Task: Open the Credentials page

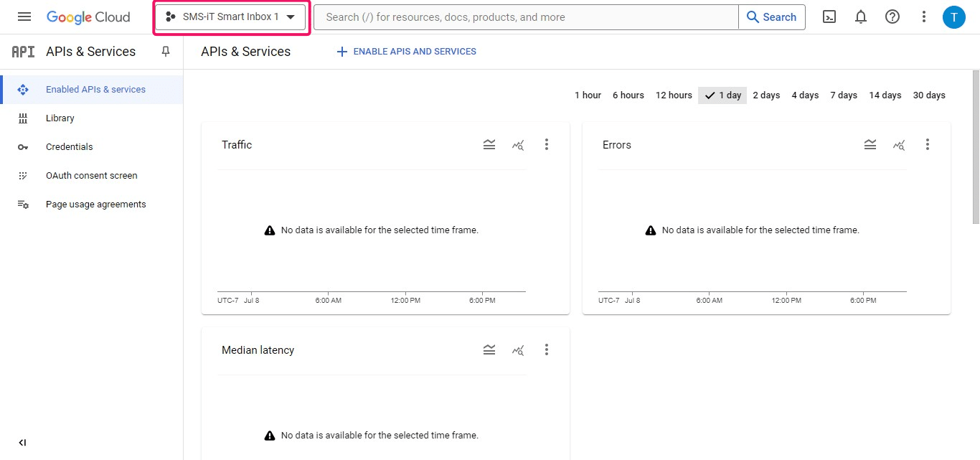Action: pyautogui.click(x=69, y=146)
